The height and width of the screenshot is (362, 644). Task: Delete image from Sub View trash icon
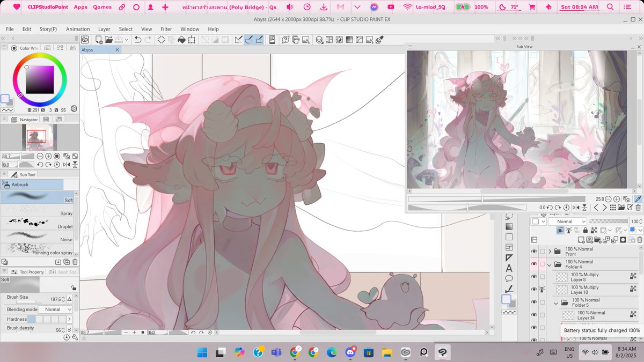tap(638, 207)
